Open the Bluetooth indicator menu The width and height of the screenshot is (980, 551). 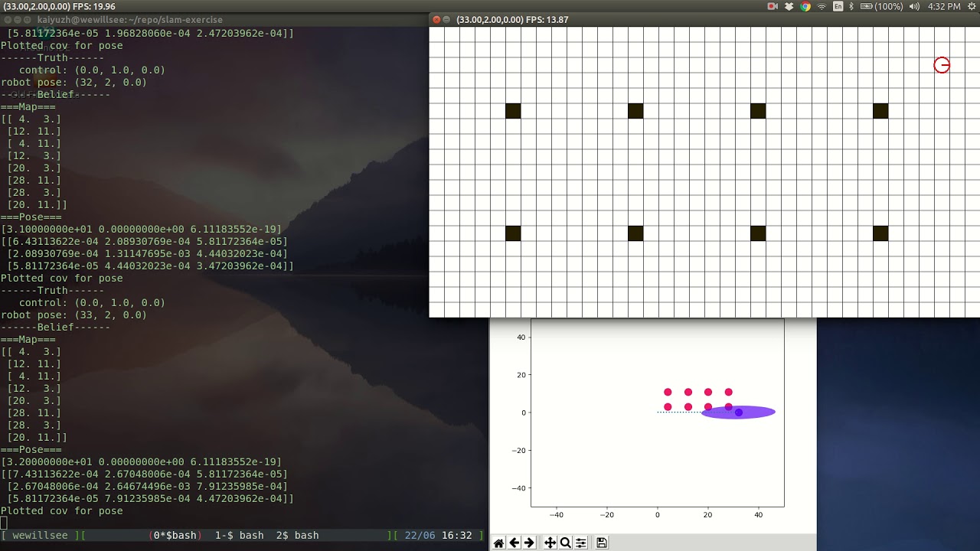click(x=851, y=6)
